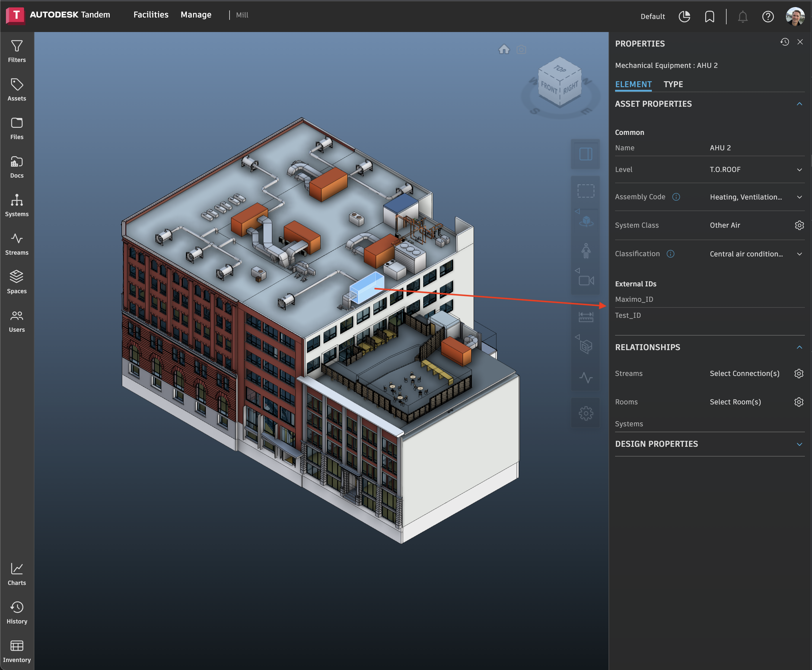Click the bookmark views icon

[709, 16]
